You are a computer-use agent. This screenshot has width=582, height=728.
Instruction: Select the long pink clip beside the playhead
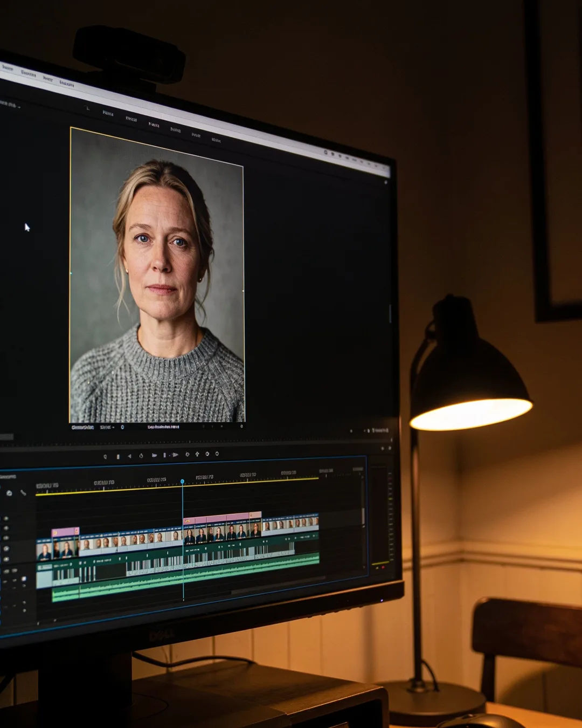coord(222,518)
